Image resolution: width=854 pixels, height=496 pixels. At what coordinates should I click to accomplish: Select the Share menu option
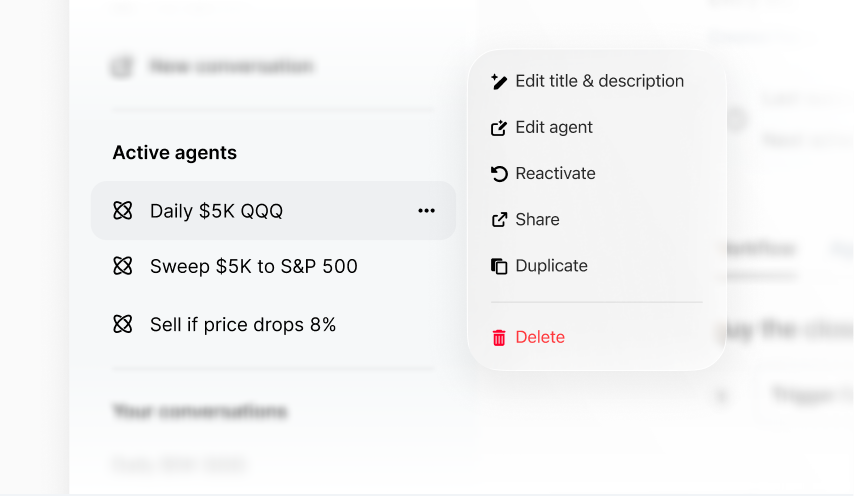tap(537, 219)
